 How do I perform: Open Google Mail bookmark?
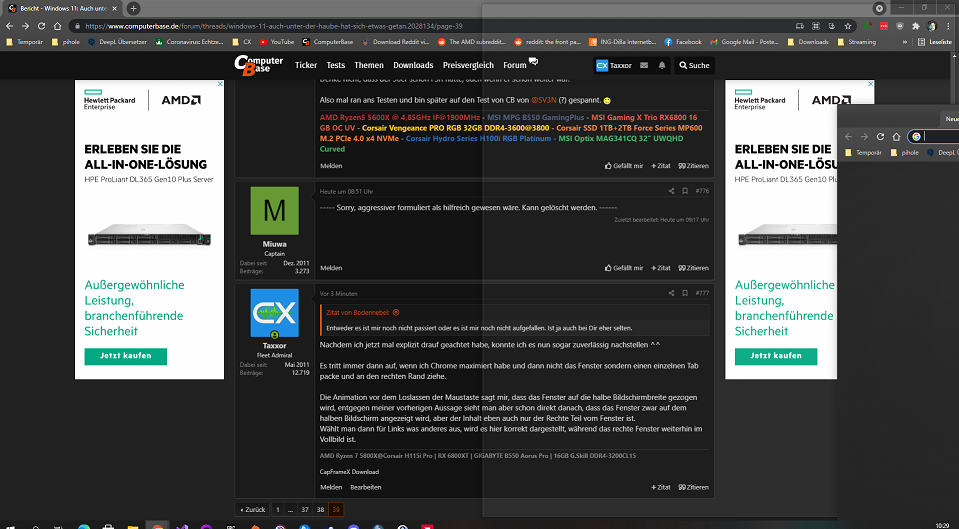point(744,42)
